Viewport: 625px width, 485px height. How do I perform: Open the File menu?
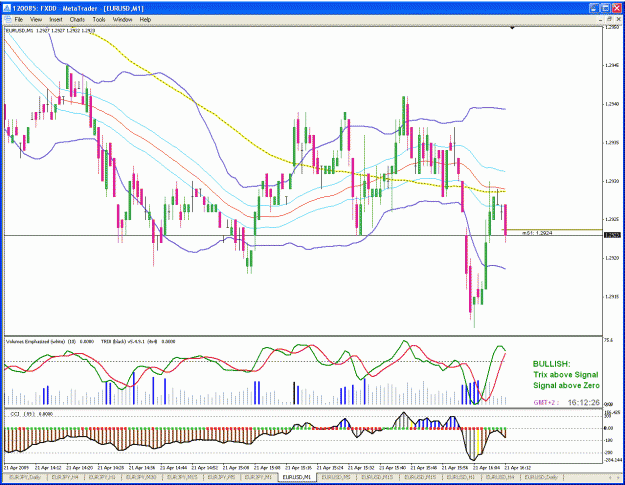(19, 19)
